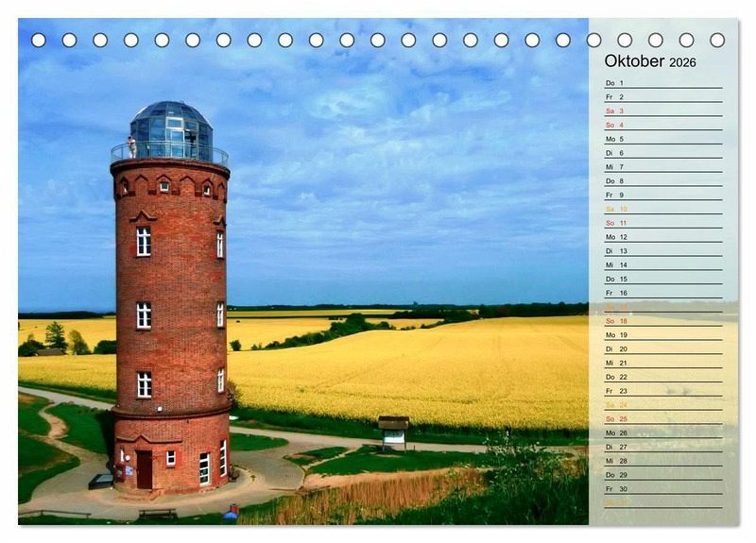Pick the Mo 5 calendar line

(662, 139)
